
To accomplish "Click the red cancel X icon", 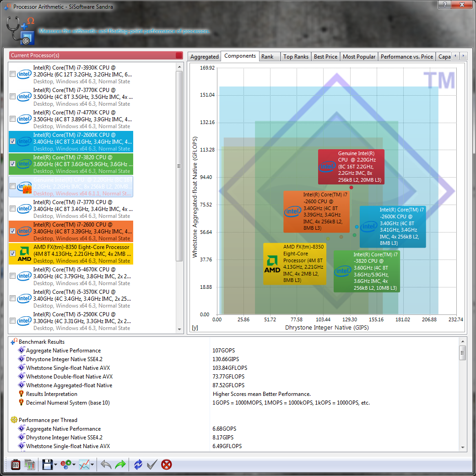I will click(x=167, y=465).
